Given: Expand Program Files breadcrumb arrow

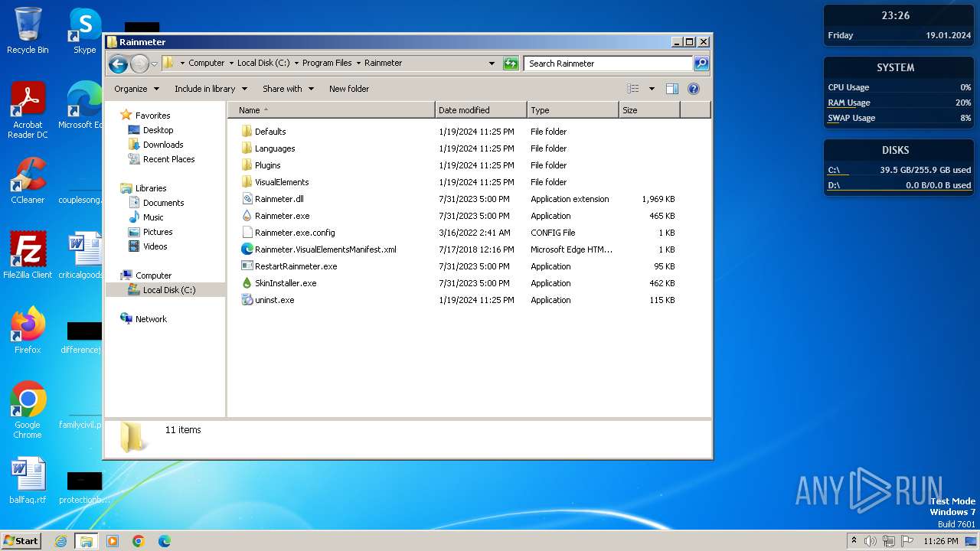Looking at the screenshot, I should pos(358,64).
